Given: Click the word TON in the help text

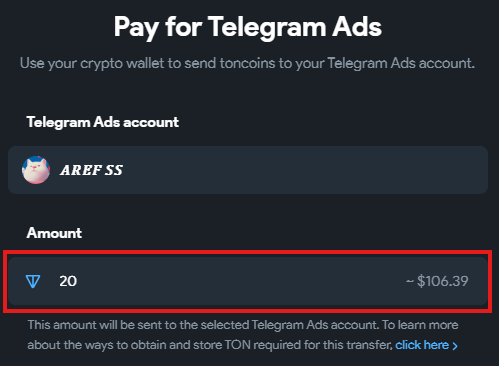Looking at the screenshot, I should [238, 345].
